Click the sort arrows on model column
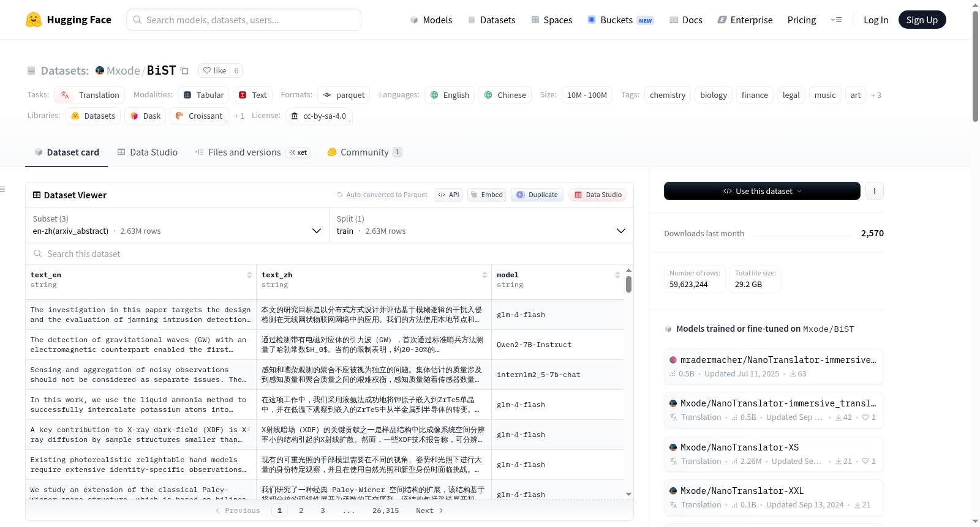Image resolution: width=980 pixels, height=527 pixels. 617,275
